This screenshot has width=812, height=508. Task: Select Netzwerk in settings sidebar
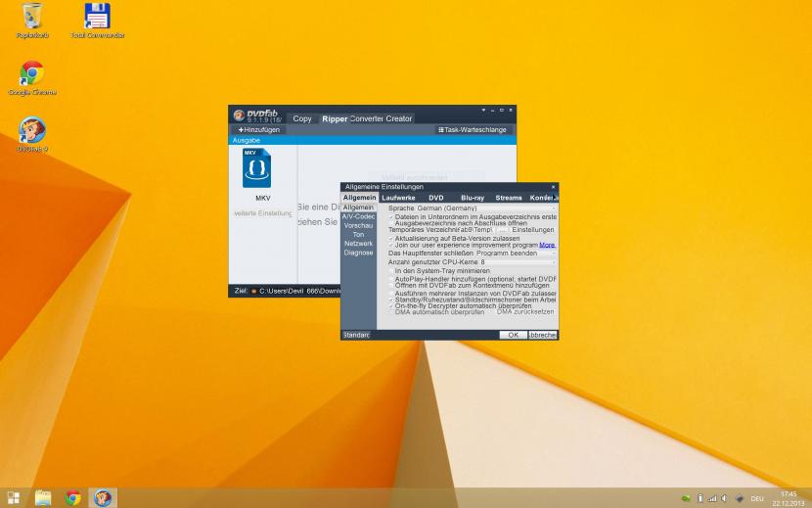[x=358, y=243]
